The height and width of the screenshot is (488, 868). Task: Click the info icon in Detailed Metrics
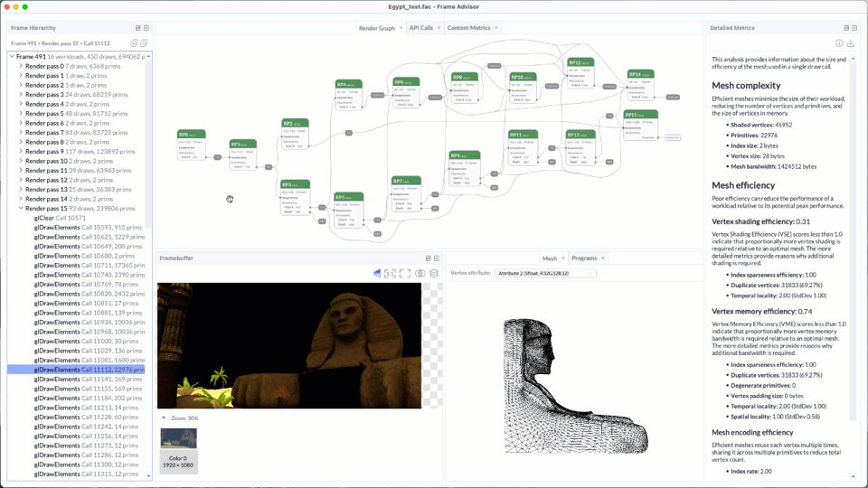tap(839, 42)
